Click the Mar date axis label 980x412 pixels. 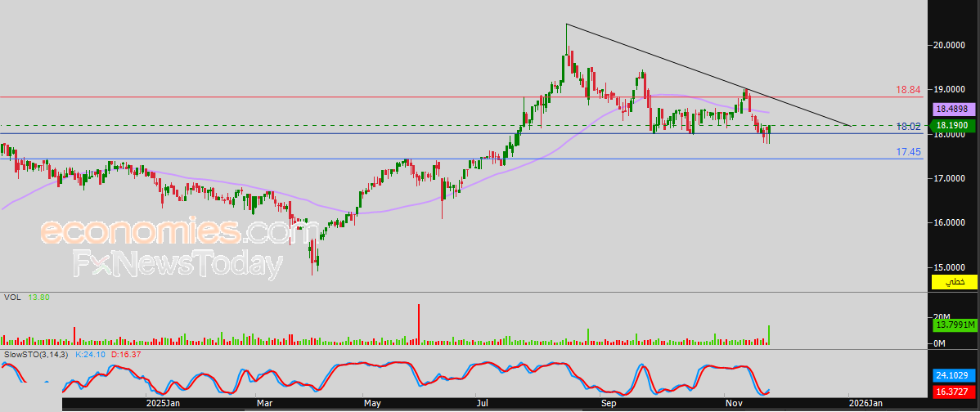click(265, 404)
